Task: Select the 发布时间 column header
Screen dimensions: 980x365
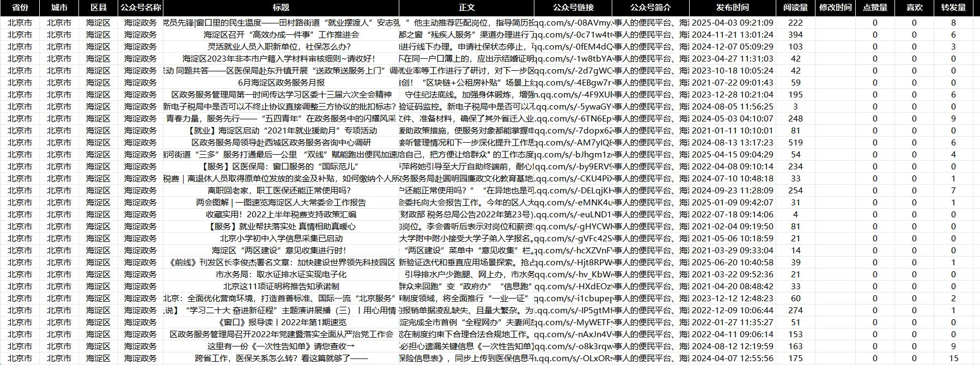Action: [x=733, y=8]
